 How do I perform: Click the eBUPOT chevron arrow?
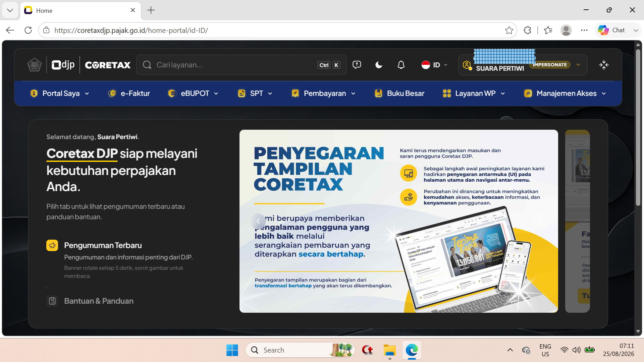216,94
